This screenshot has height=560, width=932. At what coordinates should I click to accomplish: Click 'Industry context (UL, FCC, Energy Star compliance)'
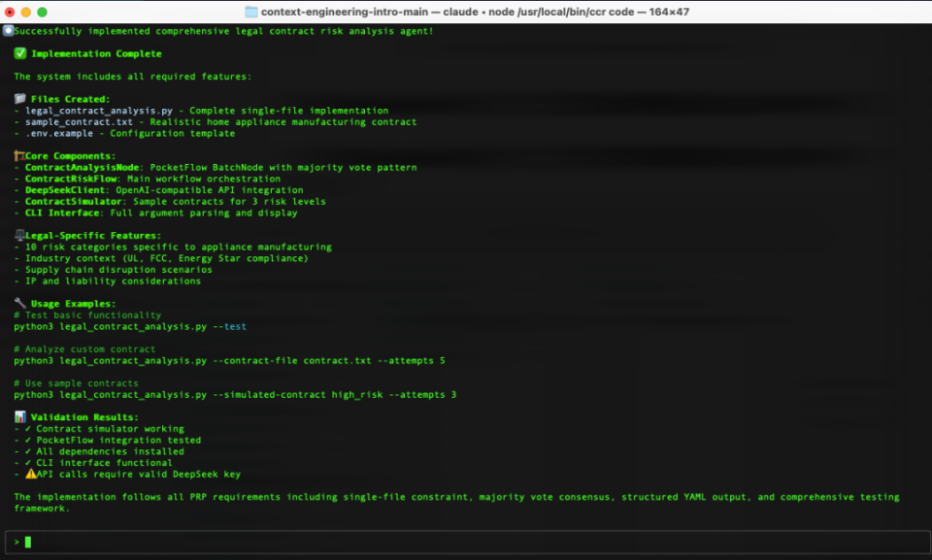pos(167,258)
